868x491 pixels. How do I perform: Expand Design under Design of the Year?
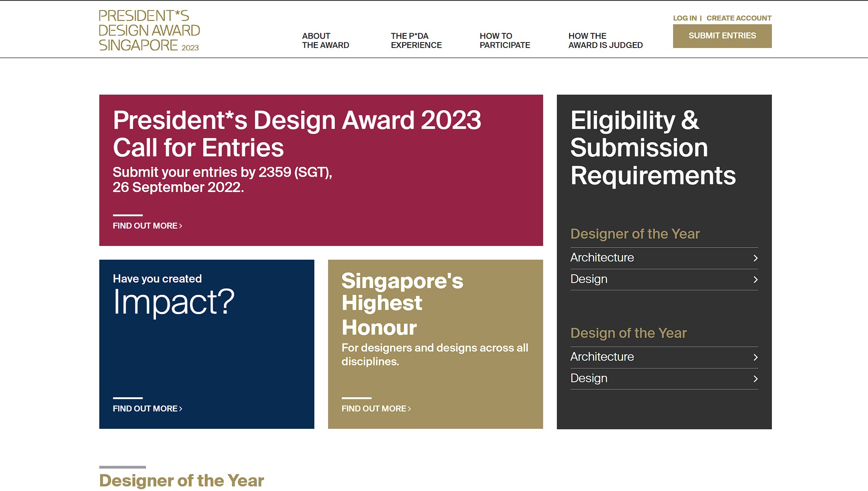tap(664, 379)
